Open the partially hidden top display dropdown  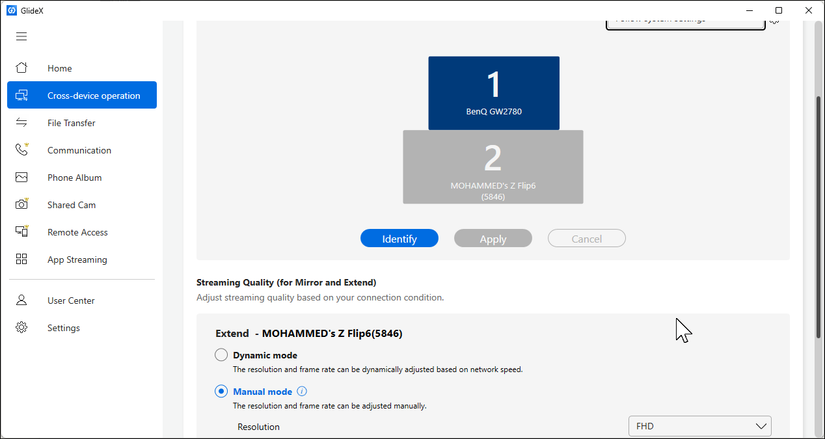pyautogui.click(x=685, y=24)
